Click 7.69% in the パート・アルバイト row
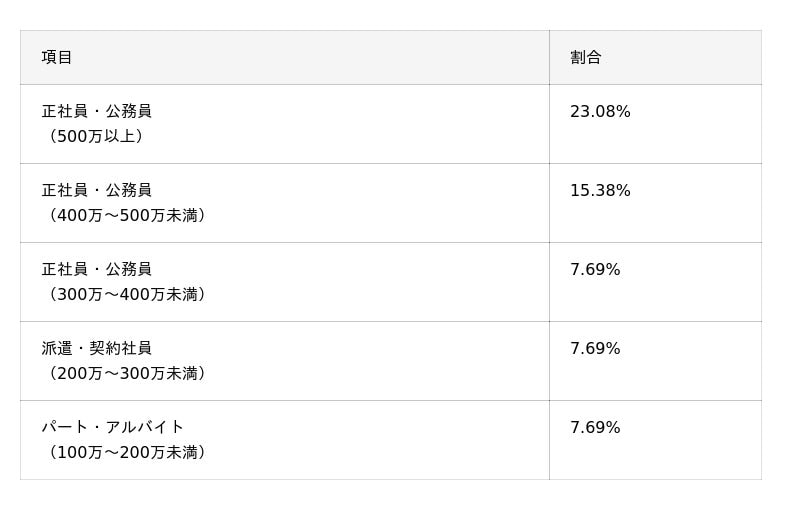 [595, 428]
